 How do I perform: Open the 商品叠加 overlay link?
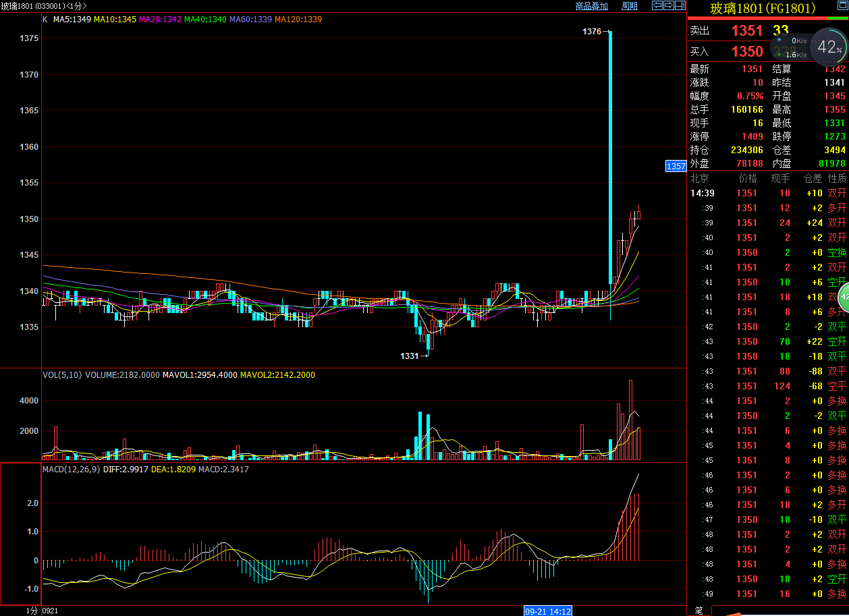[x=591, y=6]
